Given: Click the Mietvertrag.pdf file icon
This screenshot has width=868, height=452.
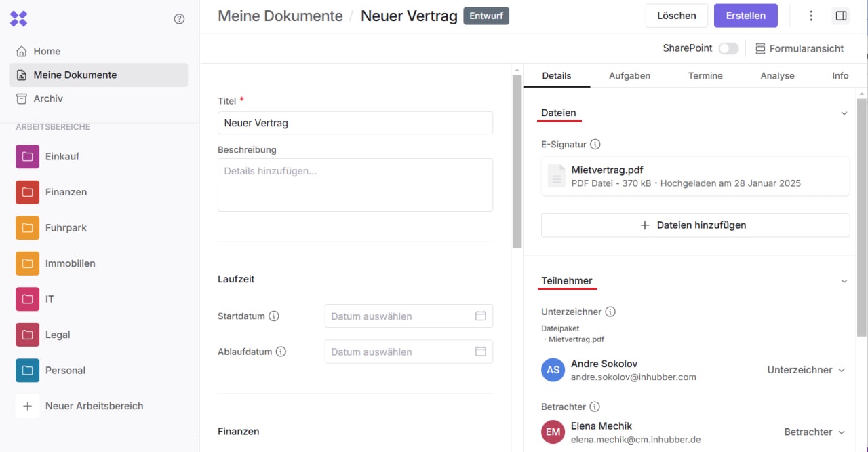Looking at the screenshot, I should pyautogui.click(x=556, y=176).
